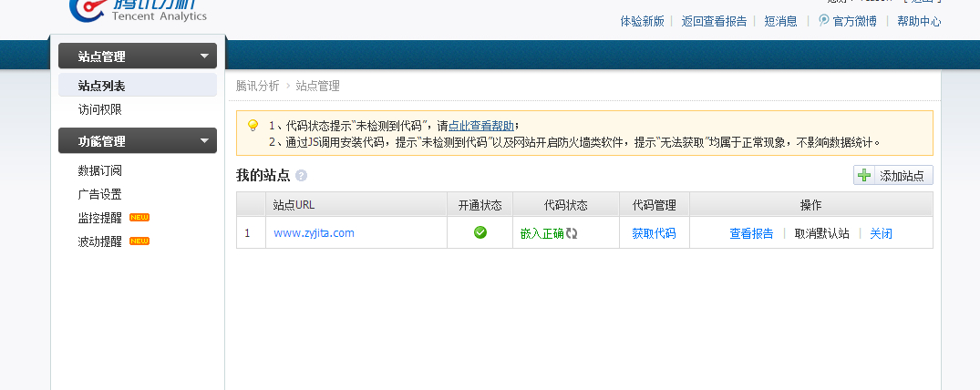980x390 pixels.
Task: Collapse the 功能管理 section arrow
Action: click(x=204, y=141)
